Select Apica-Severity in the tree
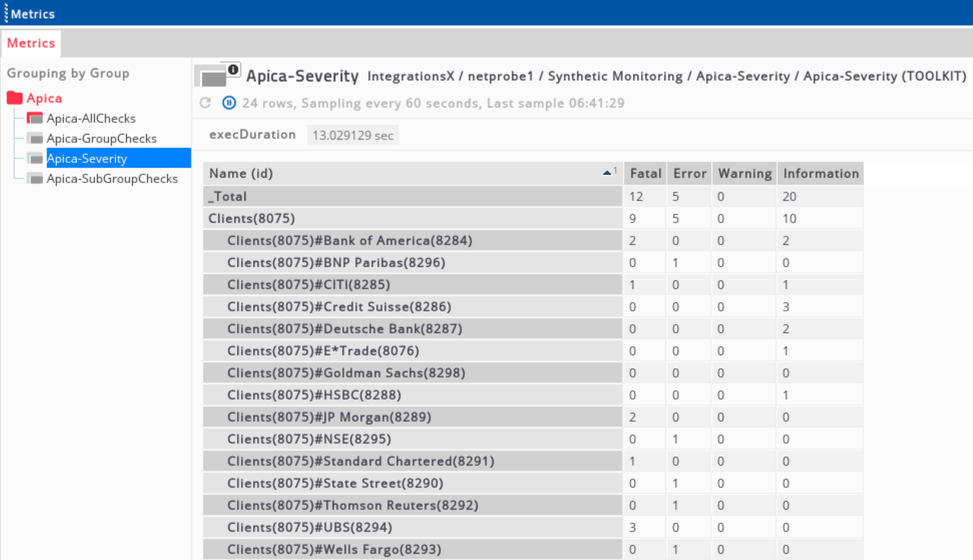 pos(87,159)
